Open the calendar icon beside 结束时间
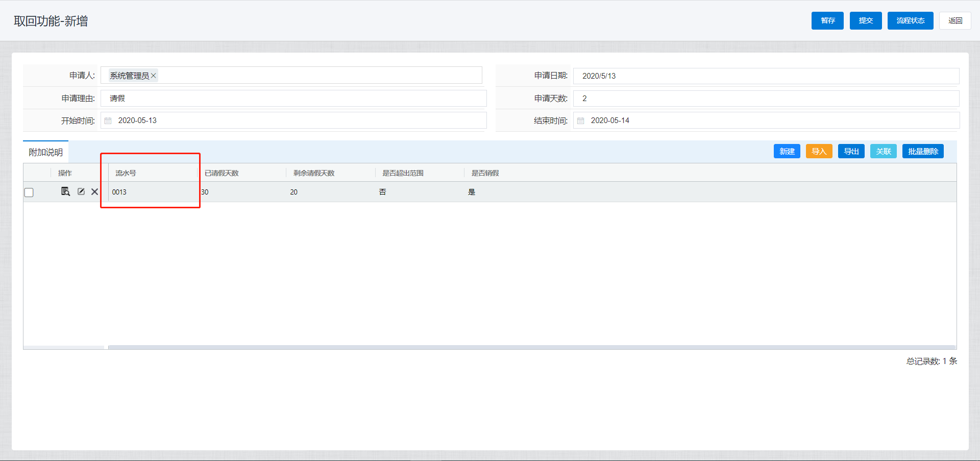The height and width of the screenshot is (461, 980). 580,120
